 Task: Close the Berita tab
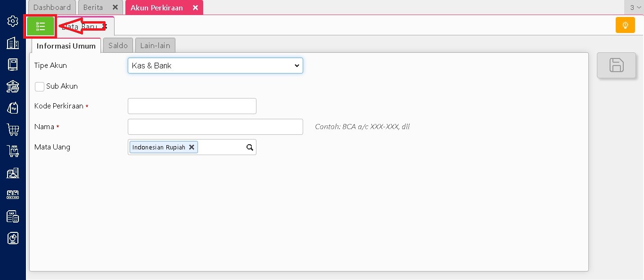[115, 8]
